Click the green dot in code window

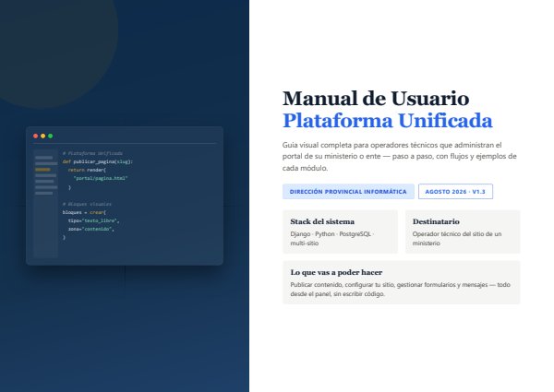pos(50,136)
